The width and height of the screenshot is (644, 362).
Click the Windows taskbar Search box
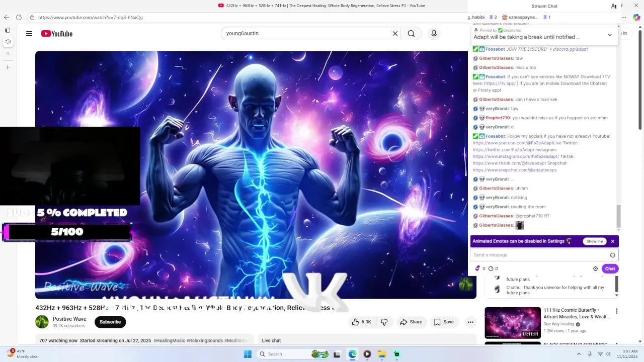click(x=294, y=354)
